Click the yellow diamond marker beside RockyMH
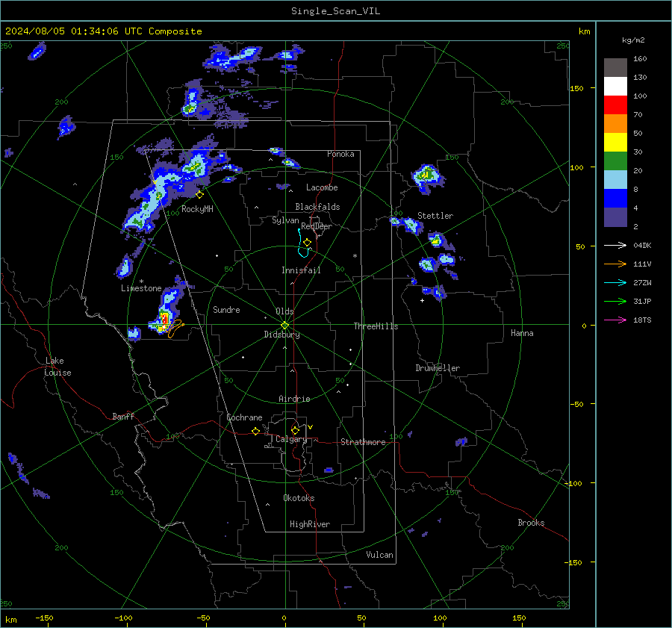 pyautogui.click(x=199, y=195)
